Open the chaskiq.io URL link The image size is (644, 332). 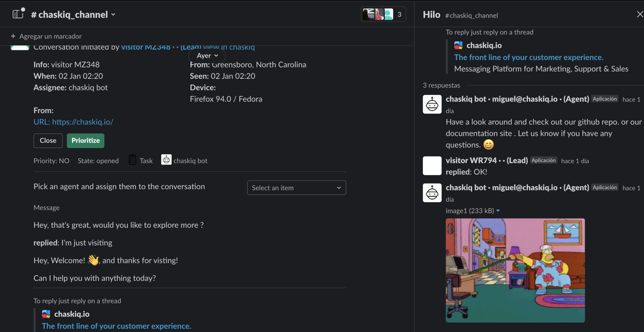74,122
